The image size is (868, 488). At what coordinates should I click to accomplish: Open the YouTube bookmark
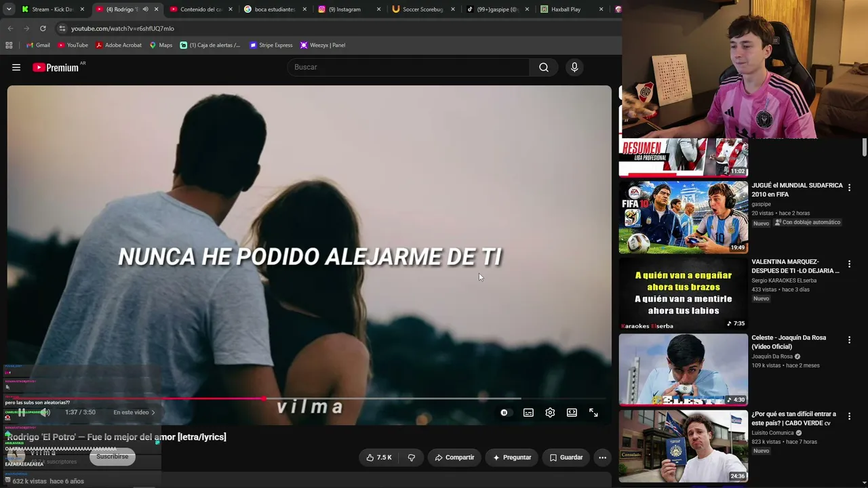tap(73, 45)
